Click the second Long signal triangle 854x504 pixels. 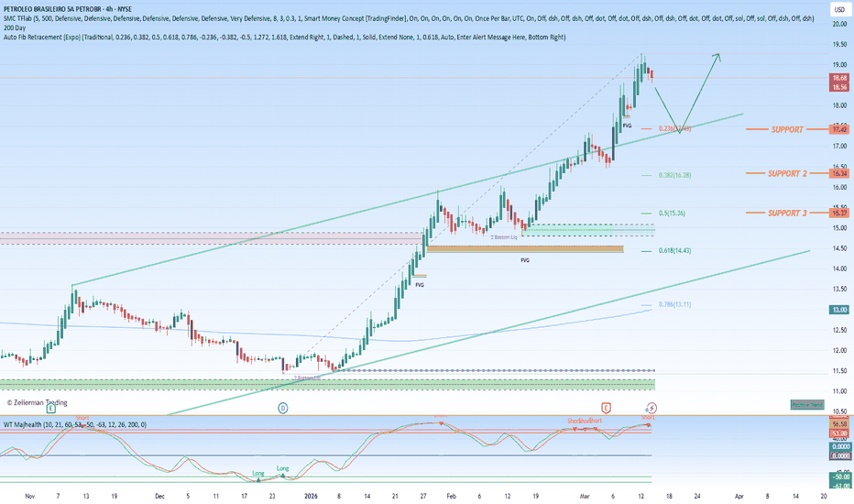282,476
